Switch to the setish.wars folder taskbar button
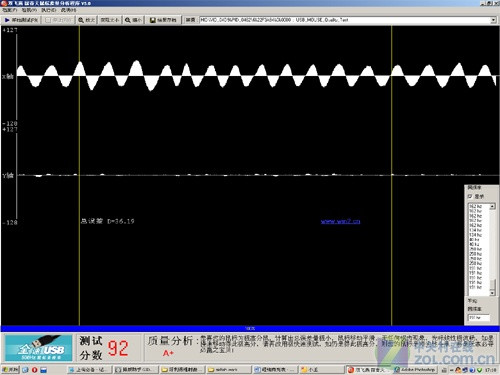Screen dimensions: 500x375 [x=228, y=370]
